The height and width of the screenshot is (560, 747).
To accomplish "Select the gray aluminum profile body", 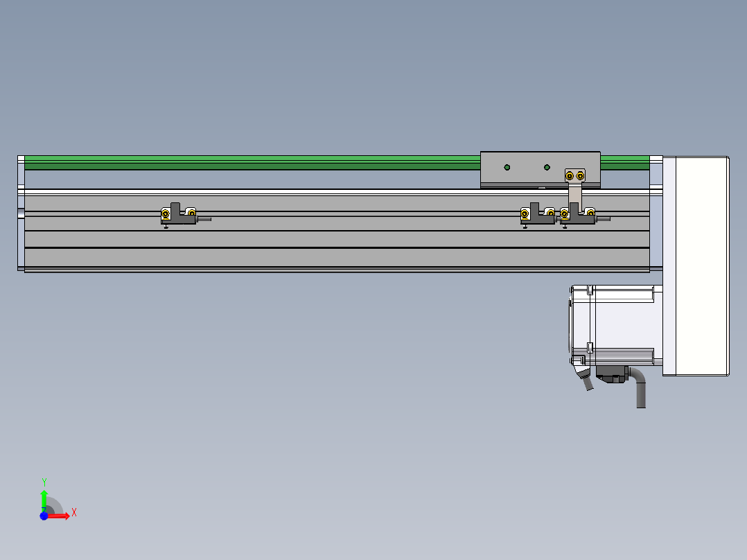I will pyautogui.click(x=337, y=231).
